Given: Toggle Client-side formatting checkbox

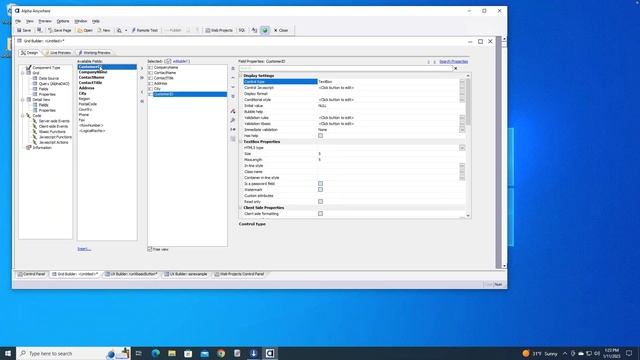Looking at the screenshot, I should 320,213.
